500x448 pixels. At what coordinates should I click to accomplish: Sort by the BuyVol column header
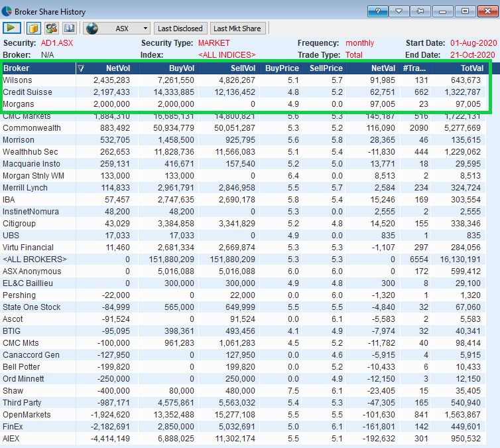168,68
